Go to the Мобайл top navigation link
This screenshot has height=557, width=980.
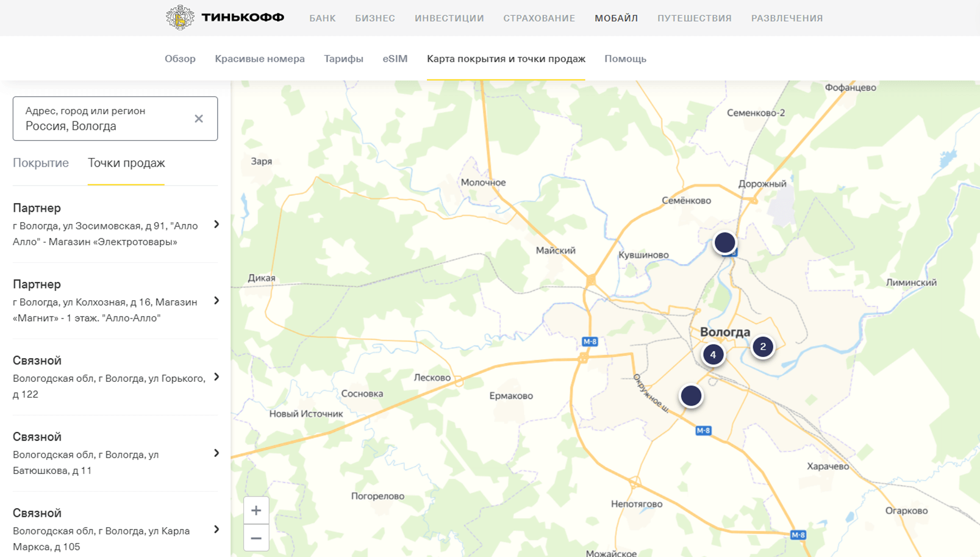tap(616, 18)
